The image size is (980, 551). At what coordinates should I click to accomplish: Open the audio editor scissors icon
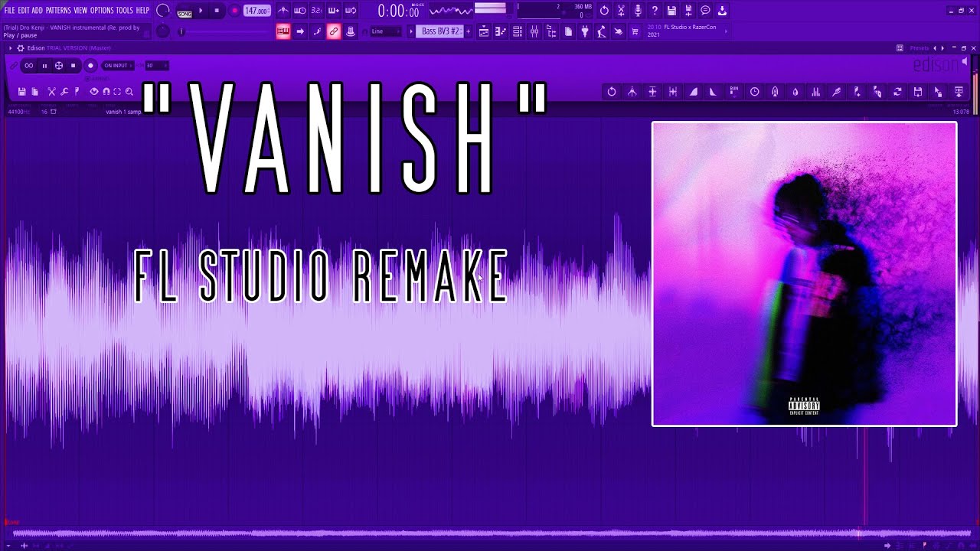(621, 11)
